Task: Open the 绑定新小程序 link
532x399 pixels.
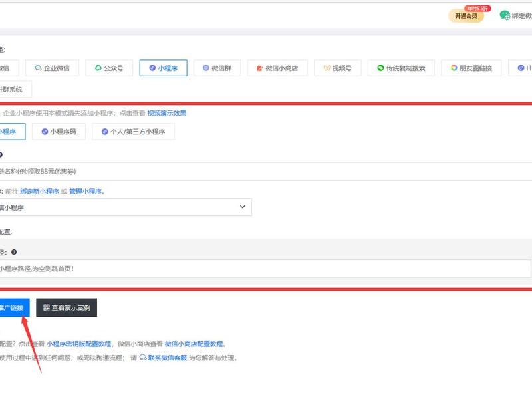Action: [39, 192]
